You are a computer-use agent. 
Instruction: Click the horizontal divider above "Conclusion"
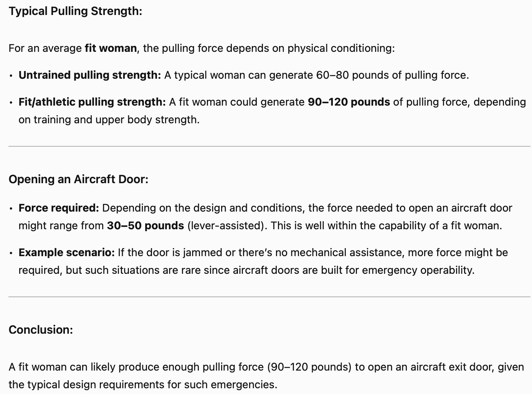[269, 297]
